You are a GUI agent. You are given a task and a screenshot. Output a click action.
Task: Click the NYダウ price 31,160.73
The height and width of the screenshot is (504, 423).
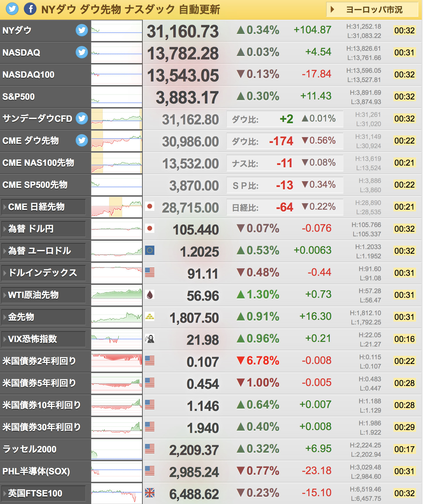183,31
